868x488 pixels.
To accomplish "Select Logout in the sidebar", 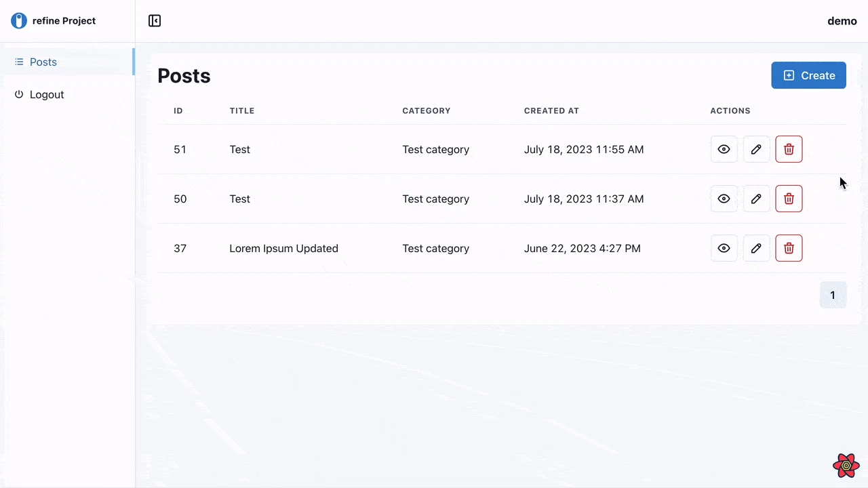I will point(47,94).
